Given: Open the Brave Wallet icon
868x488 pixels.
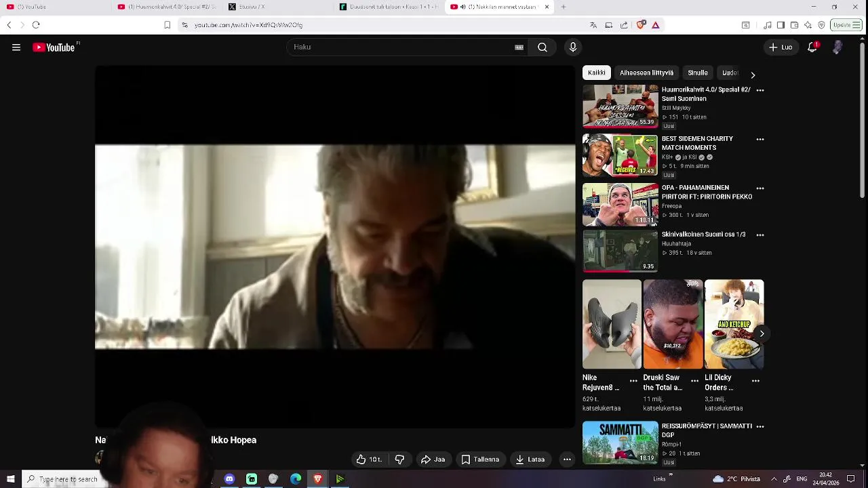Looking at the screenshot, I should coord(794,25).
